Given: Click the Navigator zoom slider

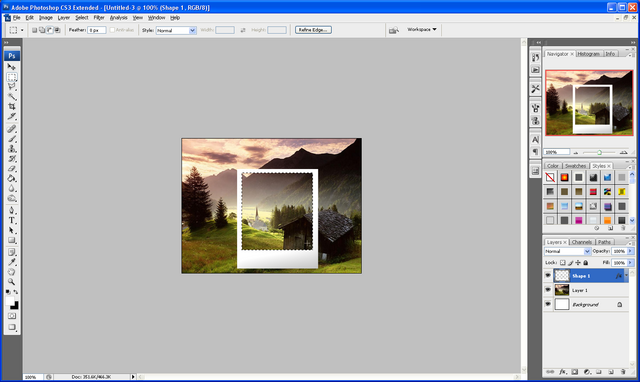Looking at the screenshot, I should click(x=599, y=152).
